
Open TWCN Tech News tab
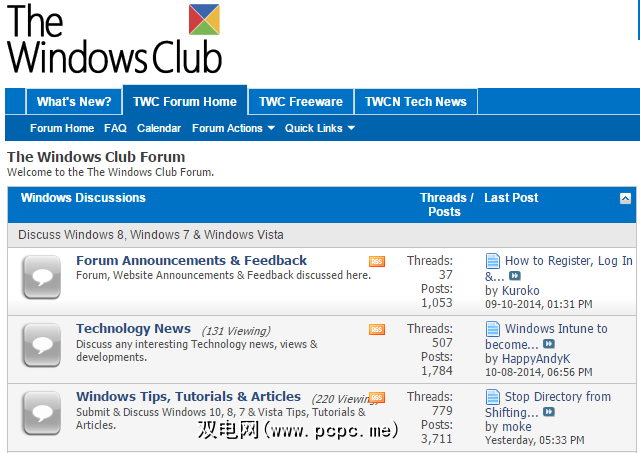point(416,101)
